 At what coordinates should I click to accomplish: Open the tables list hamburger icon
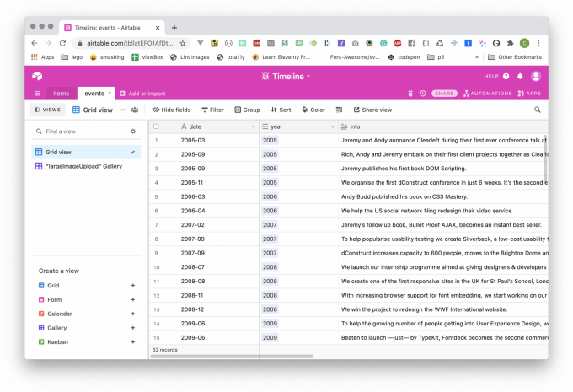coord(37,94)
